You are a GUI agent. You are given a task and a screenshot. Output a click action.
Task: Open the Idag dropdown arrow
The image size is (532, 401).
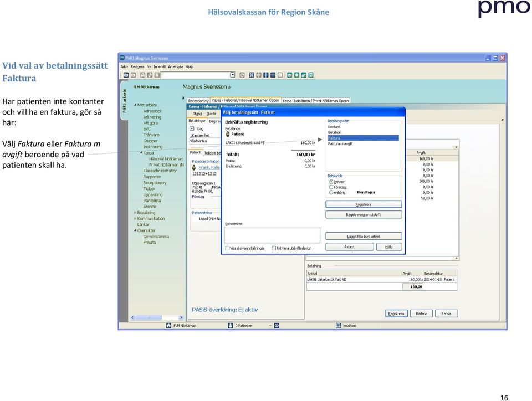click(x=192, y=129)
